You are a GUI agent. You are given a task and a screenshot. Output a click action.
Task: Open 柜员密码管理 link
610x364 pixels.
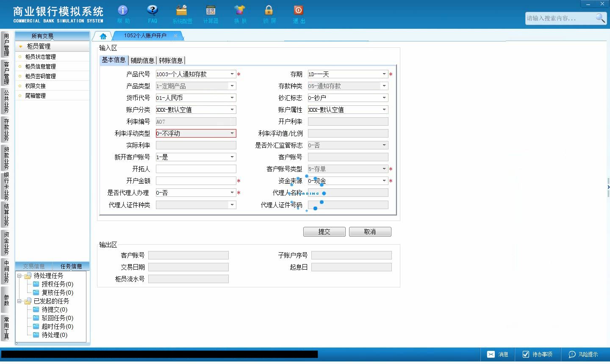coord(40,76)
